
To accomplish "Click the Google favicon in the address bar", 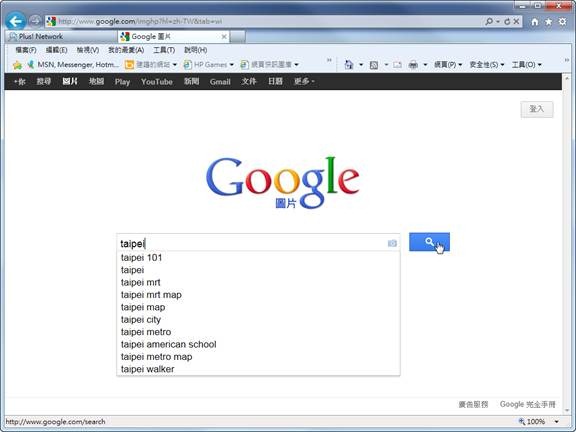I will pyautogui.click(x=51, y=21).
